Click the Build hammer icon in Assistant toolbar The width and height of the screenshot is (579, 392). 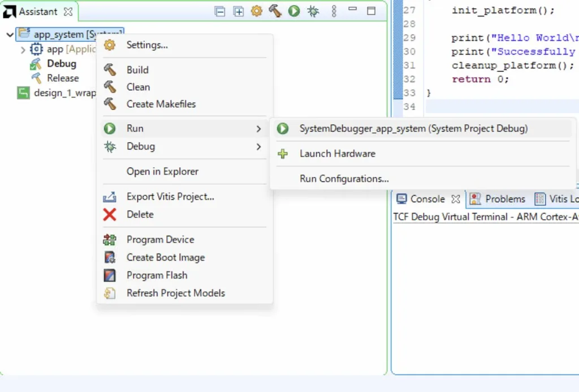(275, 11)
